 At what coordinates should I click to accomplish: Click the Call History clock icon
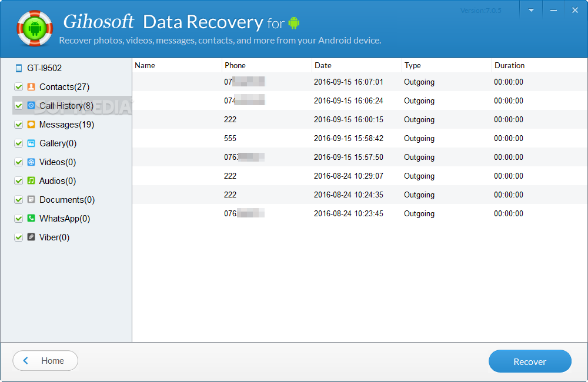pos(31,106)
